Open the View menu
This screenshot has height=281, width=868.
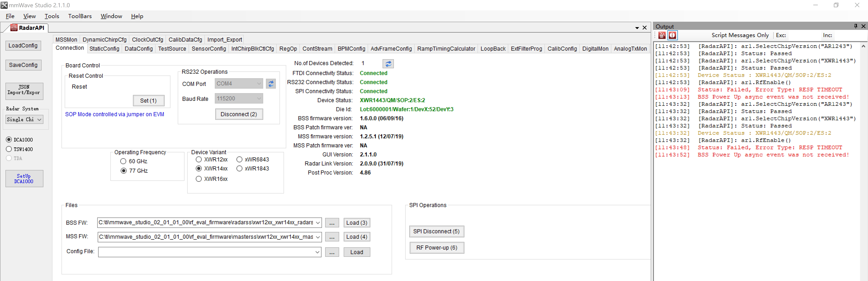coord(30,16)
